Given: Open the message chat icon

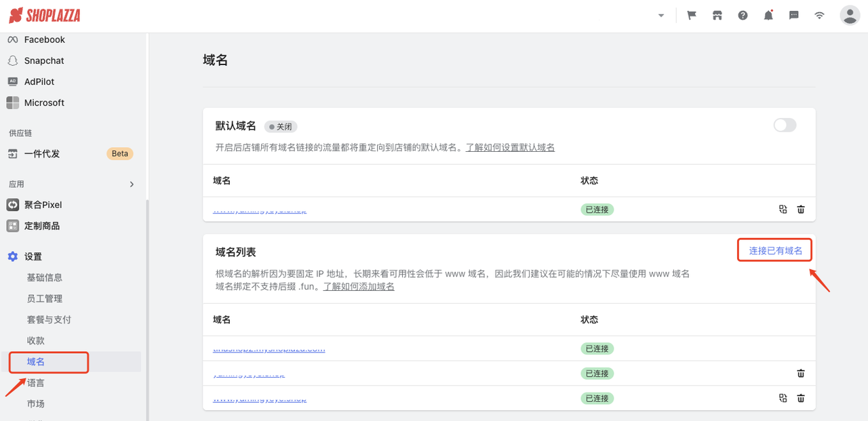Looking at the screenshot, I should [x=793, y=14].
